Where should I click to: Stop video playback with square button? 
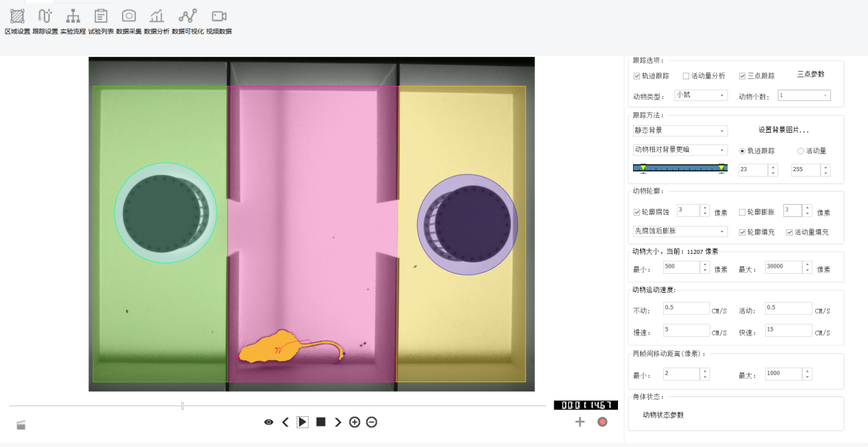(321, 422)
